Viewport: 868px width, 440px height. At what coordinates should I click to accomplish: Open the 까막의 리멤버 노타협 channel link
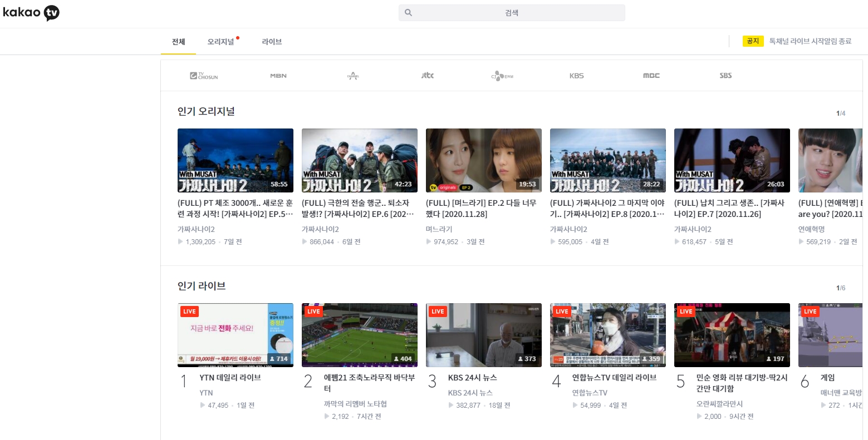pyautogui.click(x=355, y=404)
